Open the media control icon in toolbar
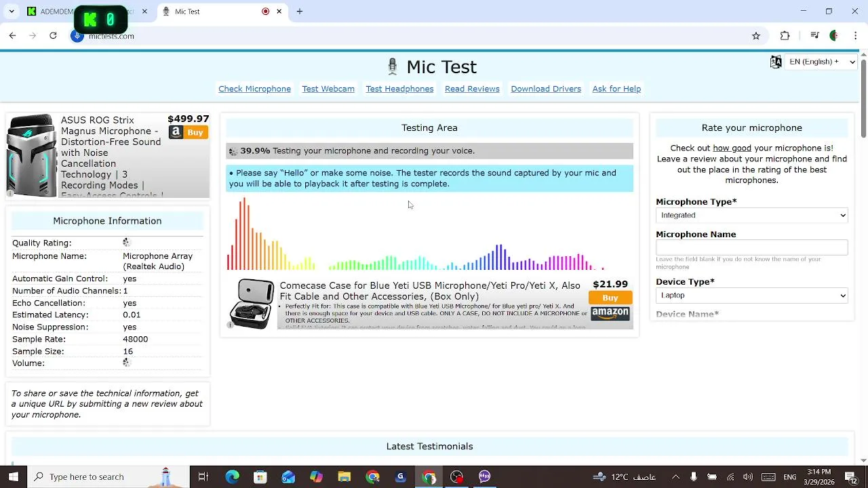Viewport: 868px width, 488px height. 814,36
